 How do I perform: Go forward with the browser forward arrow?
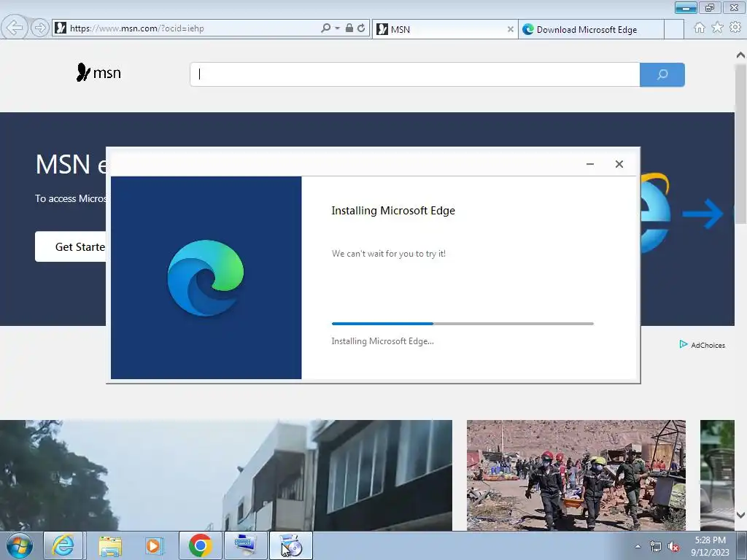[40, 28]
